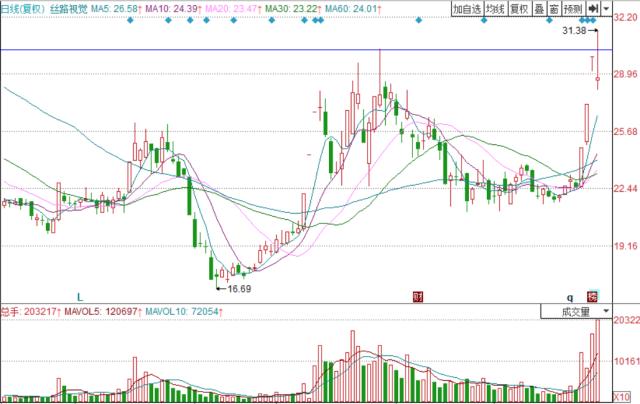
Task: Click the last blue diamond info marker below the dropdown arrow
Action: (593, 20)
